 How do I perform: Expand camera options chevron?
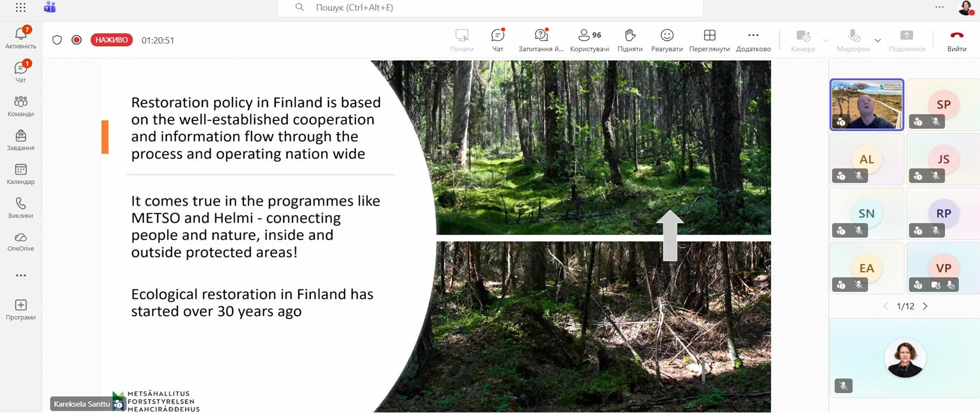[x=826, y=40]
